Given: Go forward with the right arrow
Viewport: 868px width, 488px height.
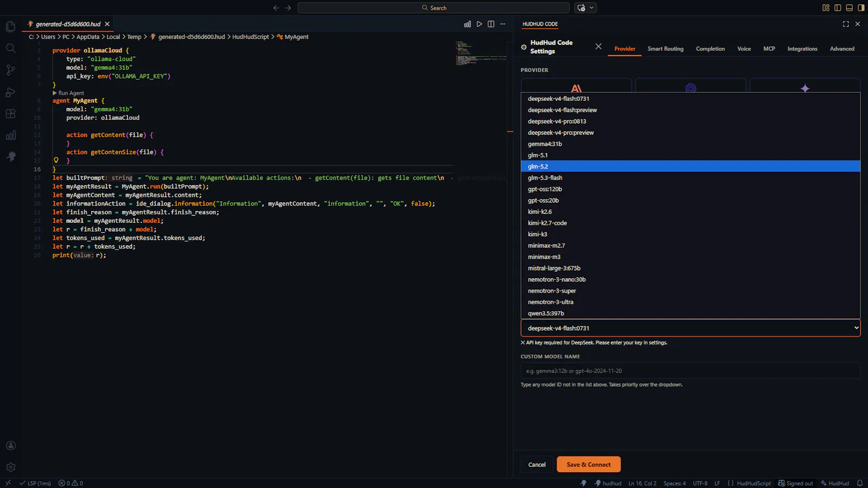Looking at the screenshot, I should coord(288,8).
